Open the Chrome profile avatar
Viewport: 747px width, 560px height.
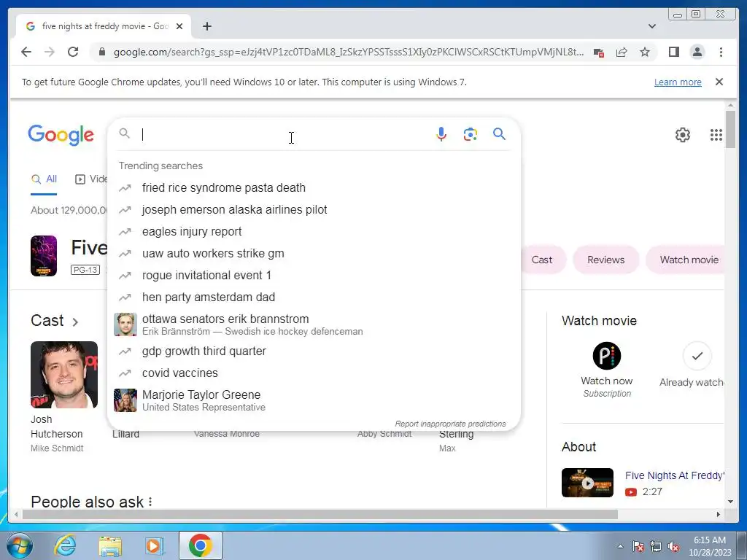(697, 52)
